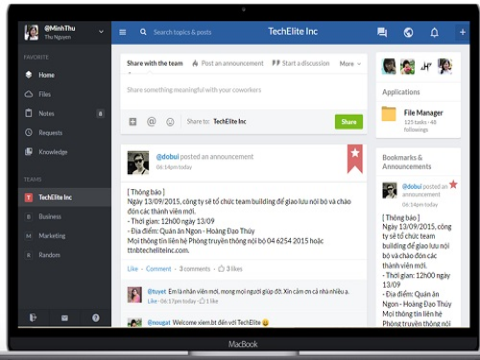This screenshot has height=360, width=480.
Task: Click the 3 likes count
Action: [x=234, y=269]
